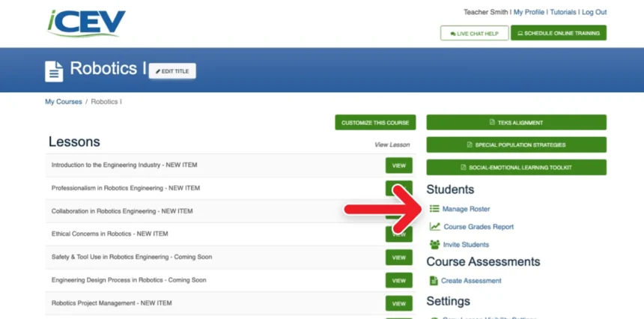Click the Manage Roster list icon

pyautogui.click(x=434, y=209)
